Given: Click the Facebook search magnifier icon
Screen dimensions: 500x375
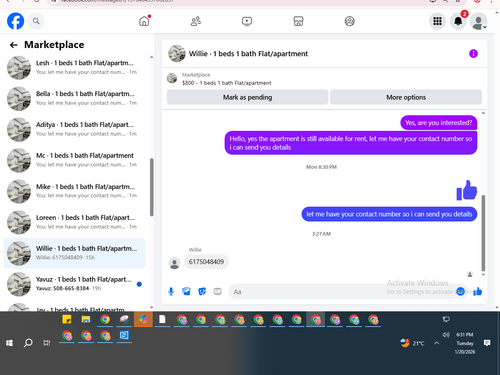Looking at the screenshot, I should [x=36, y=21].
